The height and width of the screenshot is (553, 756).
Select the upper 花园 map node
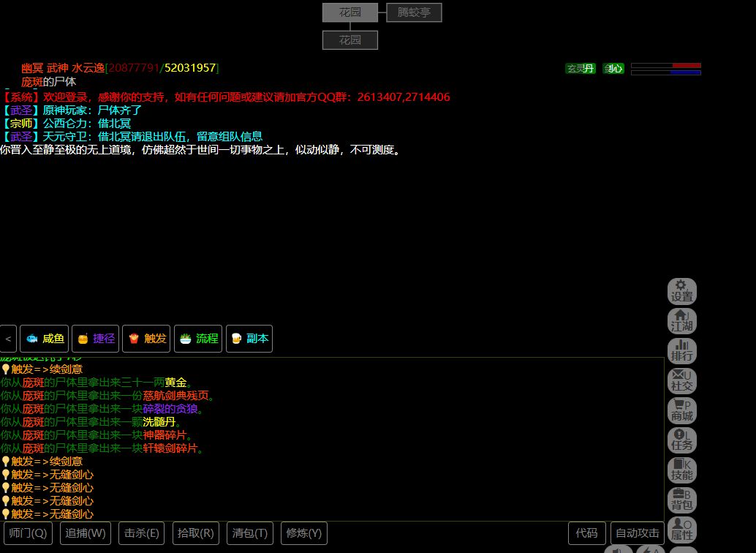click(350, 12)
